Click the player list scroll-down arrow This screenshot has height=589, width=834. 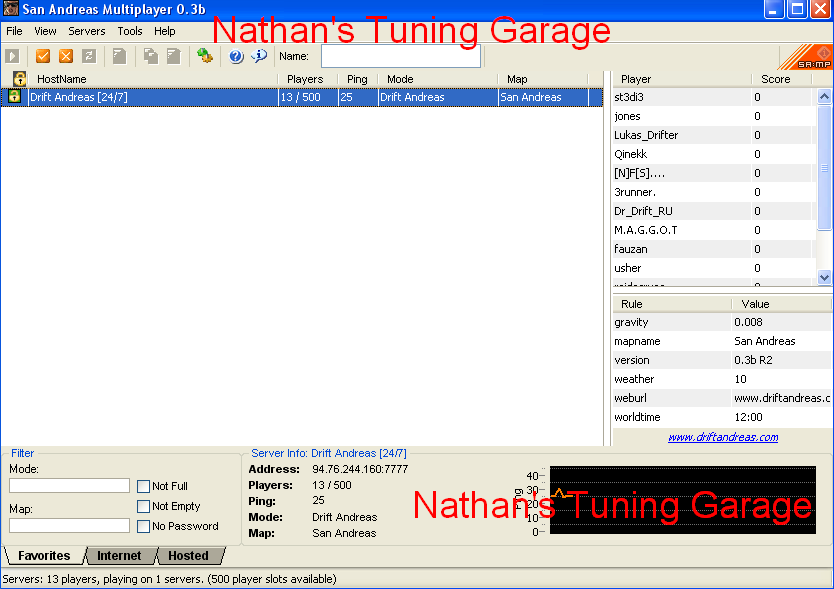824,277
